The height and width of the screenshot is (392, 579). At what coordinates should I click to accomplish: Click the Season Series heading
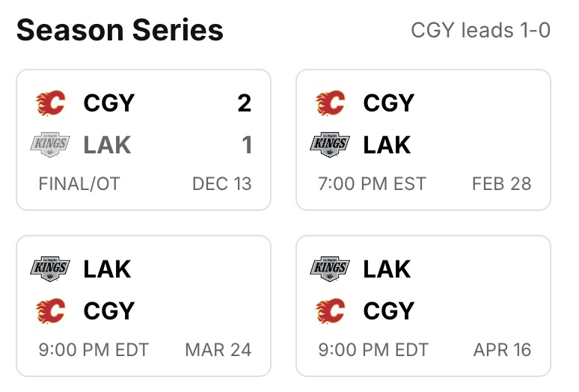click(x=120, y=31)
